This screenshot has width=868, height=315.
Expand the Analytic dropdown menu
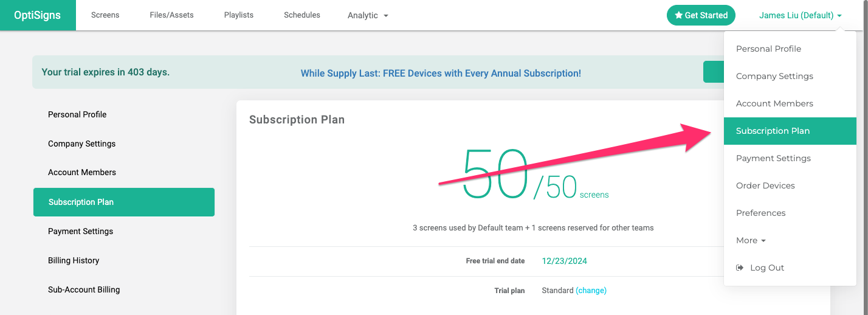(x=368, y=15)
